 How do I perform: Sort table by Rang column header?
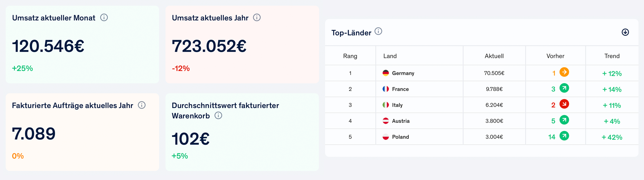(x=350, y=56)
